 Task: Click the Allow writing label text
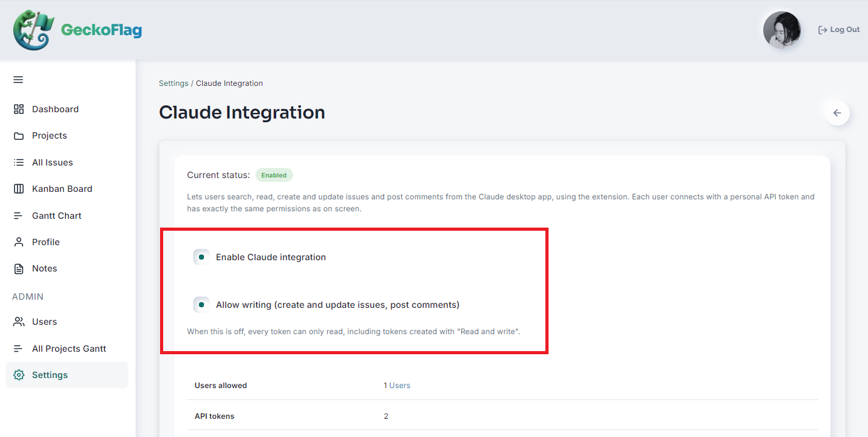click(338, 305)
